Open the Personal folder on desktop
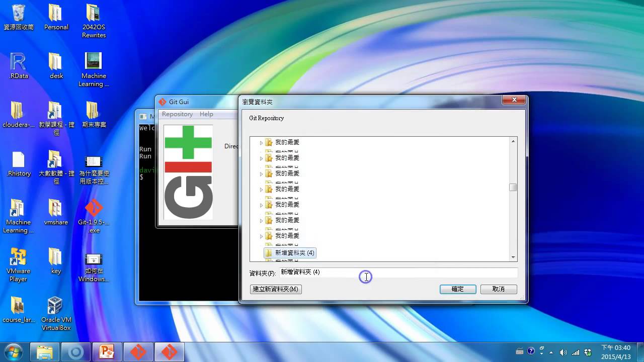The width and height of the screenshot is (644, 362). tap(56, 18)
